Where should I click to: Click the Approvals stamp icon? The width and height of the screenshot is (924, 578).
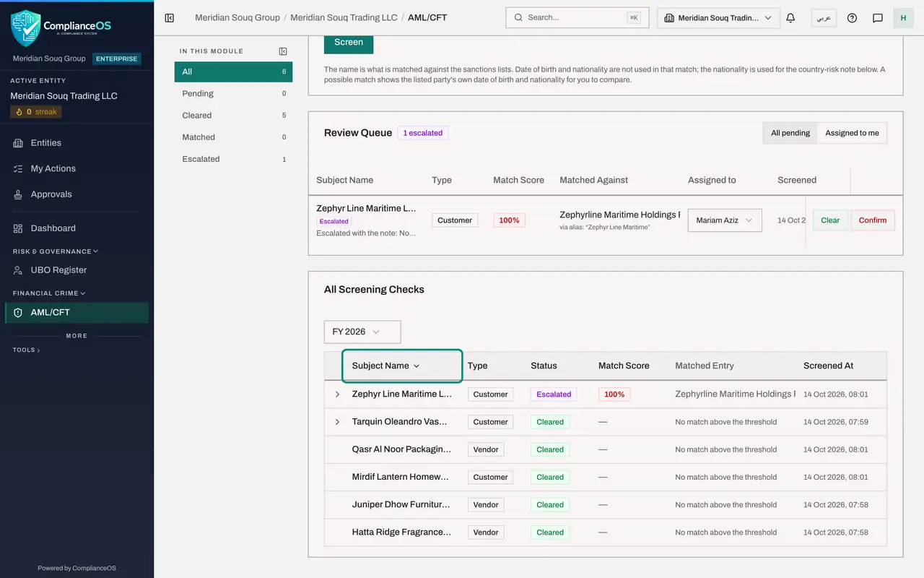coord(18,194)
